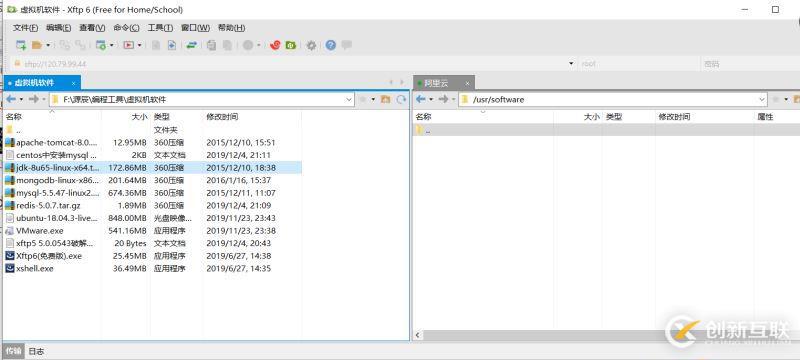Image resolution: width=800 pixels, height=360 pixels.
Task: Click the upload-file toolbar icon with blue arrow
Action: pos(172,45)
